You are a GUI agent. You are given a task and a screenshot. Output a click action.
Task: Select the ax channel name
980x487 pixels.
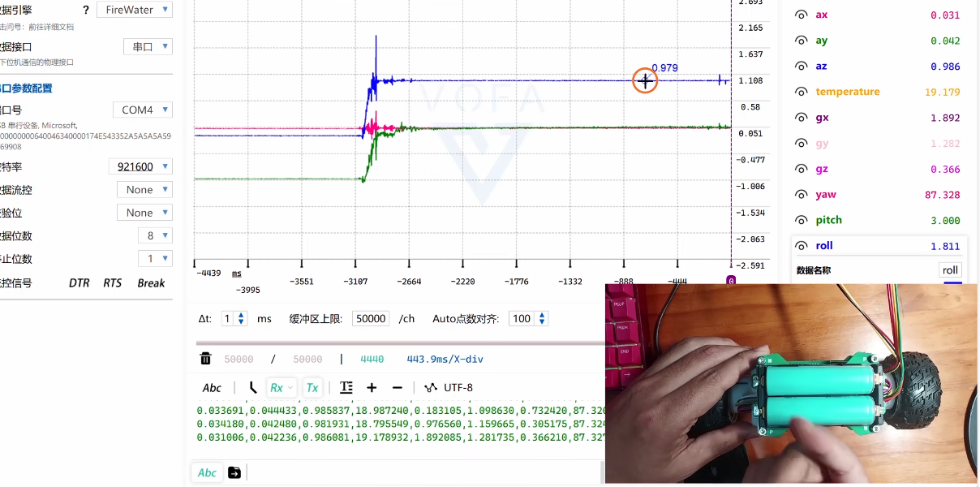(822, 15)
